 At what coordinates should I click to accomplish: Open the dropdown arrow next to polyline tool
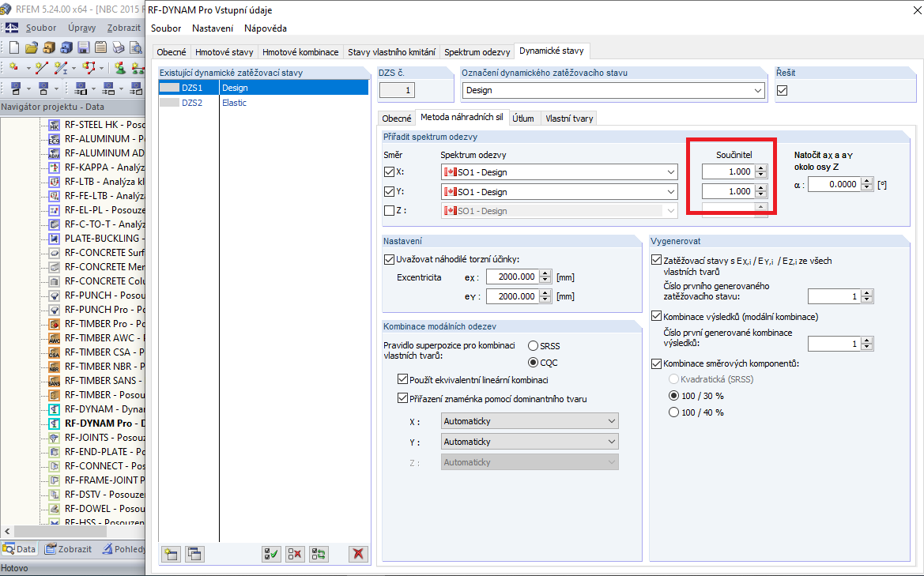(101, 68)
